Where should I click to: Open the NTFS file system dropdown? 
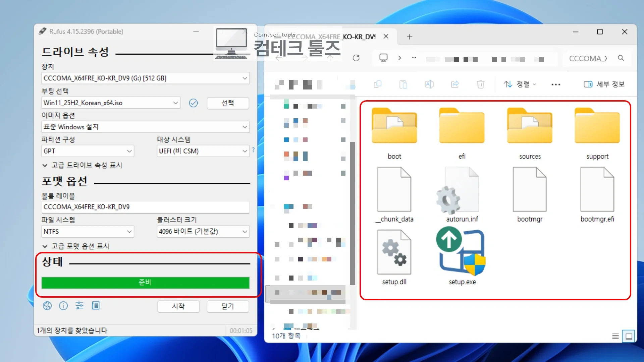[88, 232]
